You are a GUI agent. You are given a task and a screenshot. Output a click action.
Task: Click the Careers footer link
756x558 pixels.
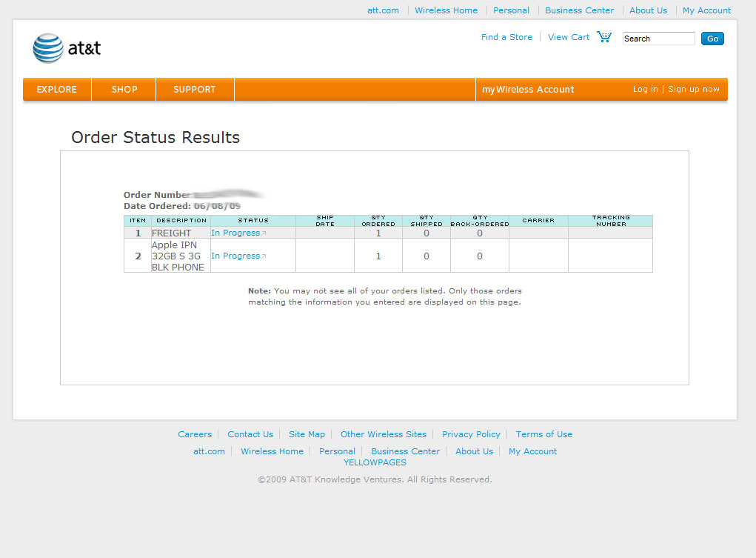point(195,434)
